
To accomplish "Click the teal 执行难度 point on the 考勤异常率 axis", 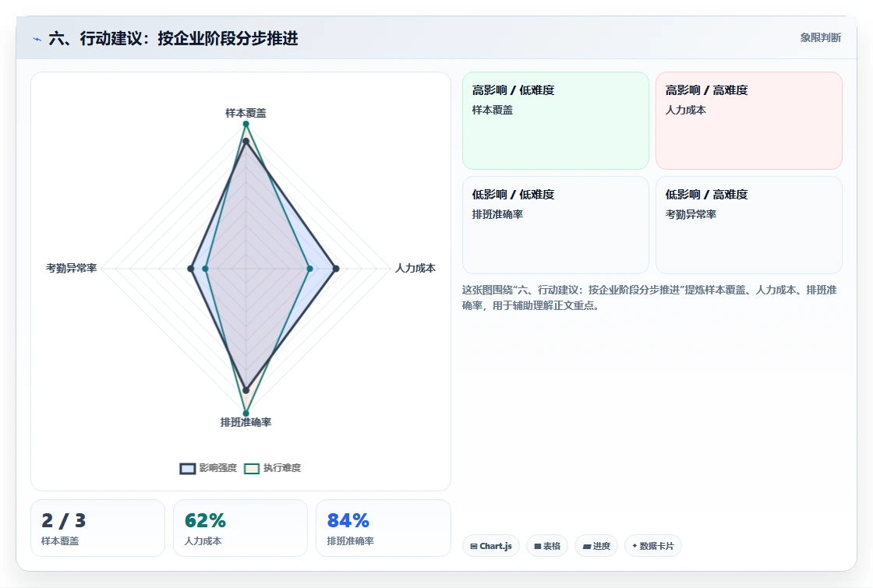I will tap(205, 269).
